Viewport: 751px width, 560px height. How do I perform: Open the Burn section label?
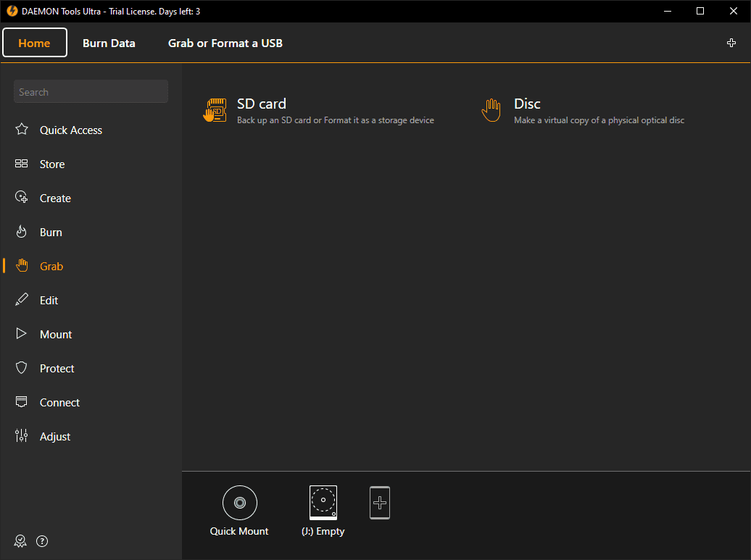pos(51,232)
